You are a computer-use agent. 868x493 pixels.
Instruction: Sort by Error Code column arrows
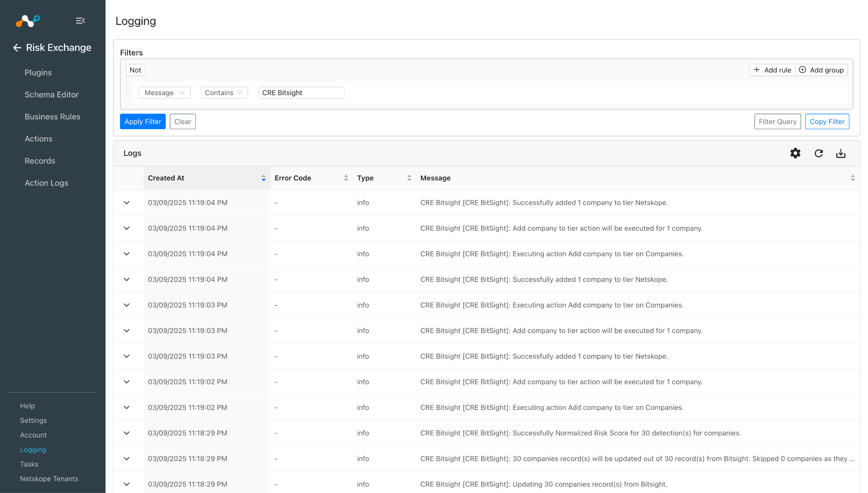(346, 178)
